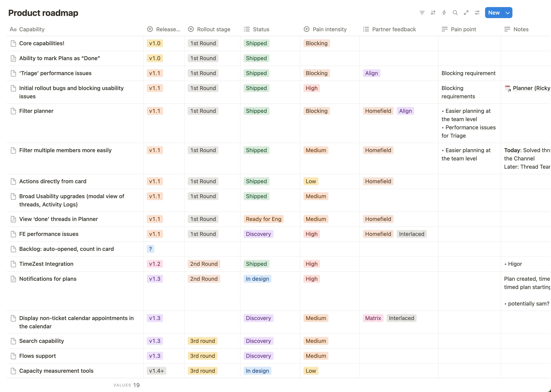Open Pain intensity column header menu

pyautogui.click(x=329, y=29)
